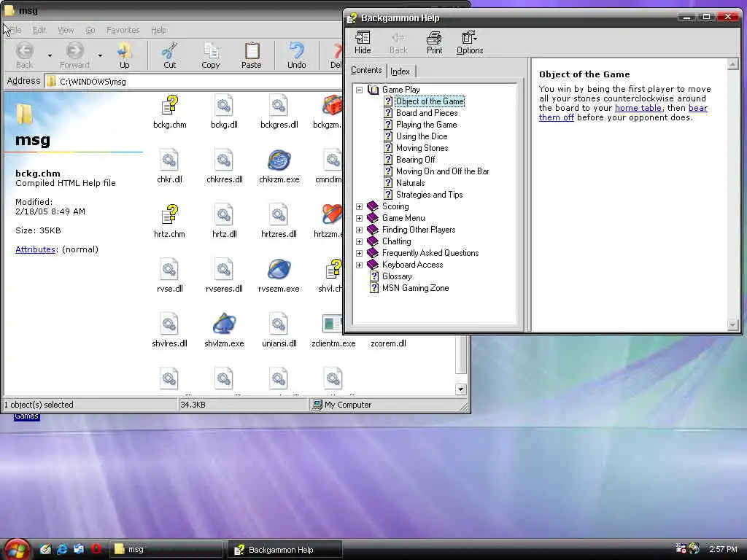
Task: Open Using the Dice topic
Action: click(422, 136)
